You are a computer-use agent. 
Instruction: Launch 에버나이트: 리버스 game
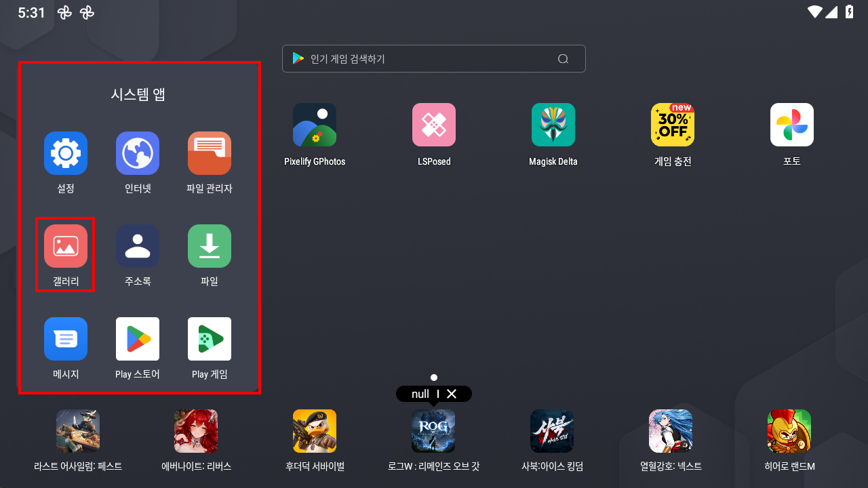click(196, 431)
